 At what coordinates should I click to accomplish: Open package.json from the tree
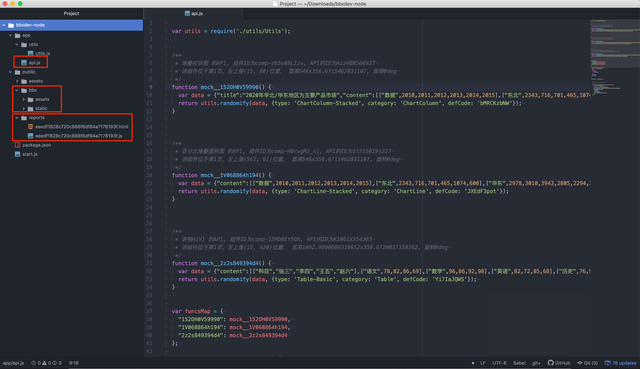click(x=37, y=145)
